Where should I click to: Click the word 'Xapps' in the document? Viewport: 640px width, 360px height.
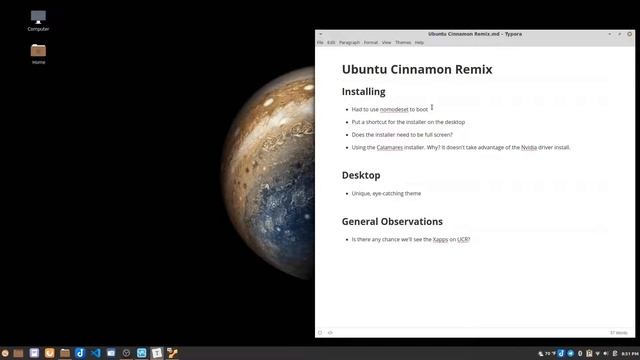coord(440,240)
